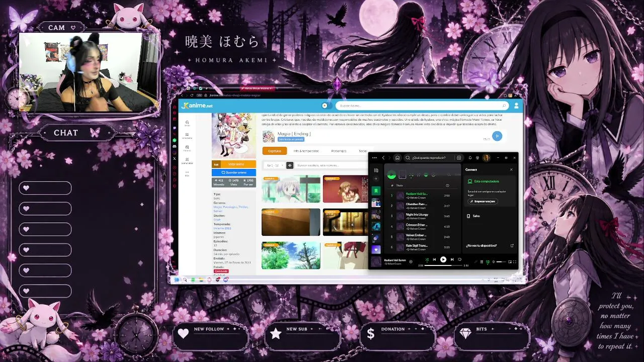The image size is (644, 362).
Task: Click the 'Votar anime' button
Action: (234, 164)
